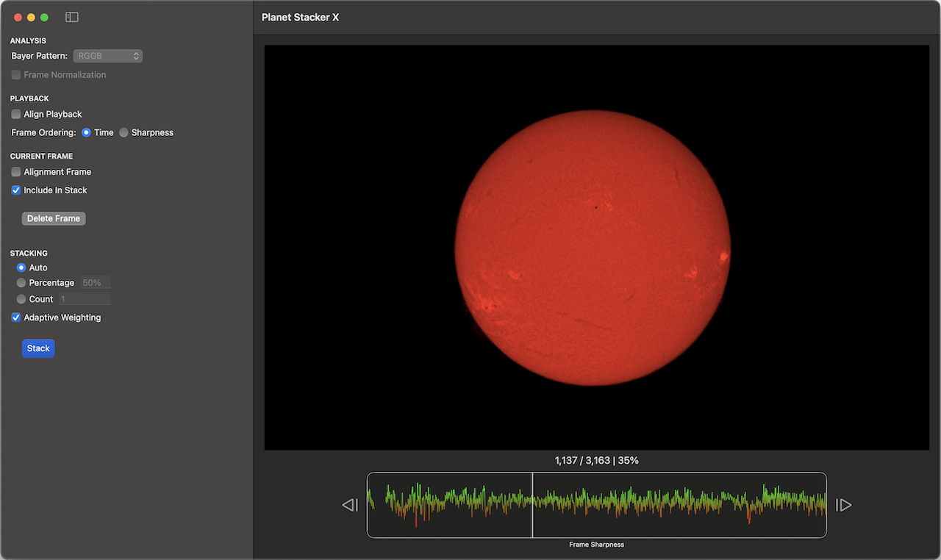Click the red dip in the sharpness graph
Screen dimensions: 941x560
[416, 520]
